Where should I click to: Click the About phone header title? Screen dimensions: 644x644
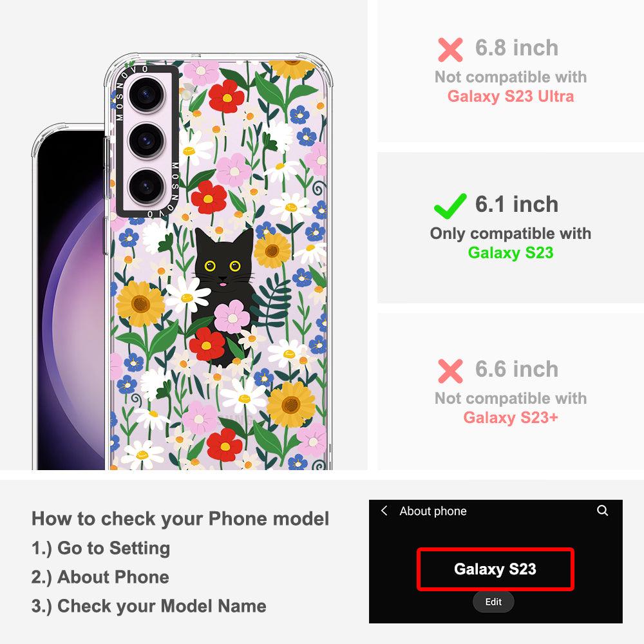(x=433, y=511)
